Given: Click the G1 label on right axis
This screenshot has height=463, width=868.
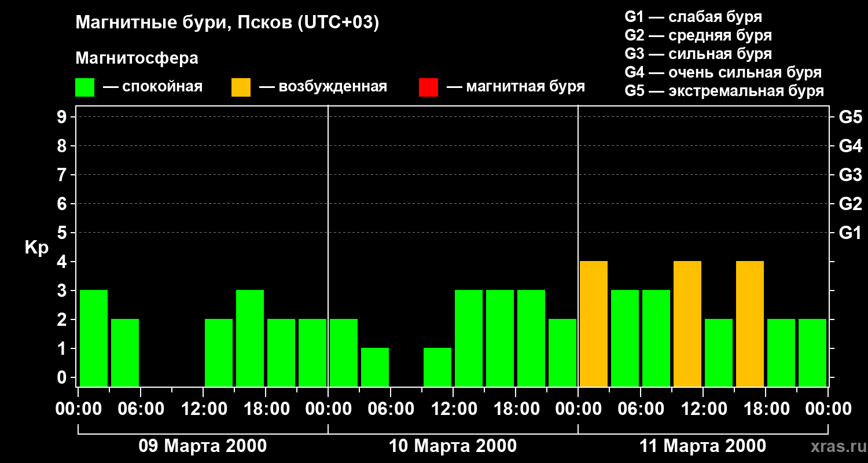Looking at the screenshot, I should 850,233.
